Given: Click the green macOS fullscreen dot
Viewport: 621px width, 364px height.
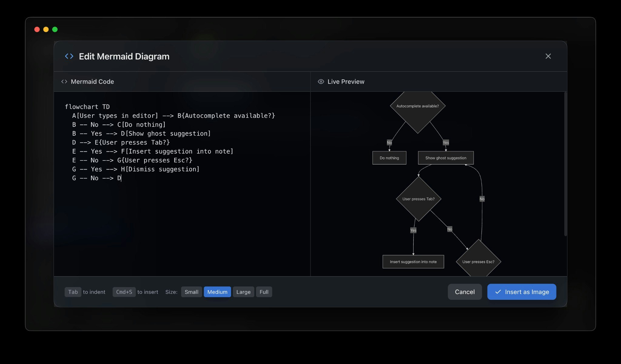Looking at the screenshot, I should coord(55,29).
